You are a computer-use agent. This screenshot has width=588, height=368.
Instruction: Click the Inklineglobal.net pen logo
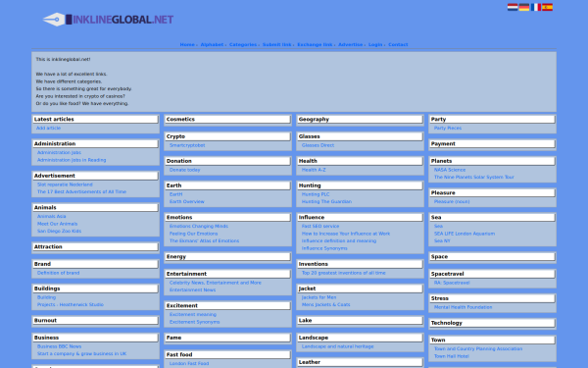(x=108, y=20)
